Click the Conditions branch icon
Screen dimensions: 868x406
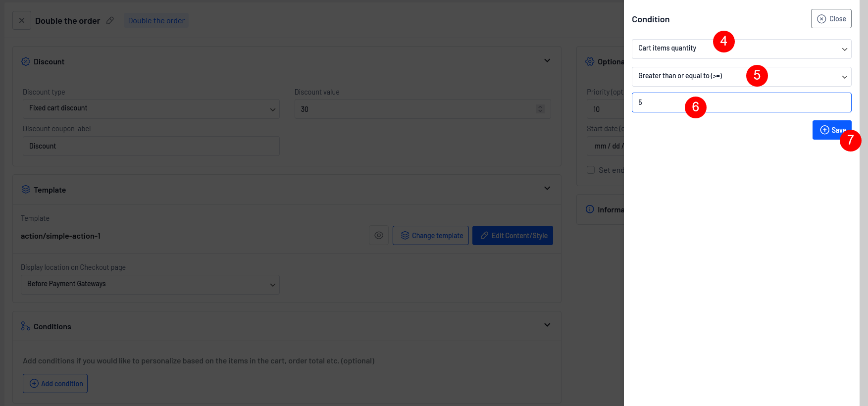(26, 326)
